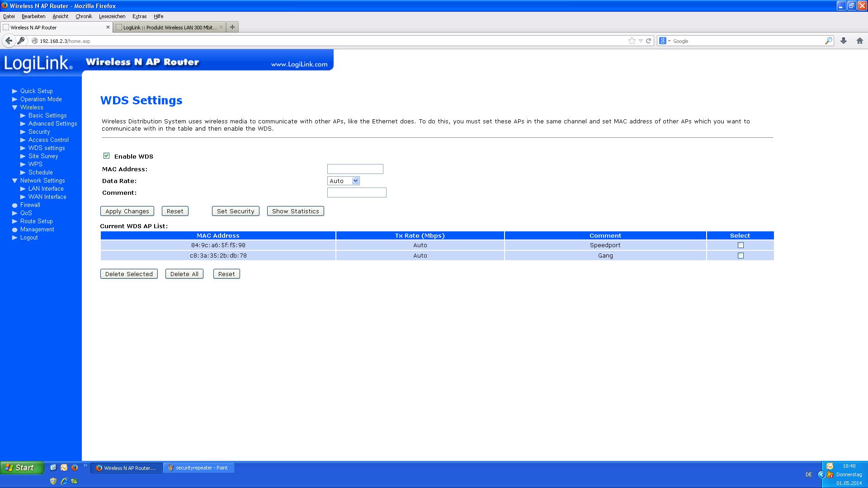Click the browser back arrow button

point(9,41)
